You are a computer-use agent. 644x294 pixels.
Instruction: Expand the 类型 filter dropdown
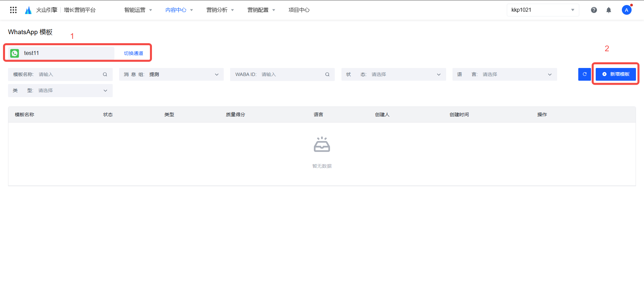(x=105, y=90)
